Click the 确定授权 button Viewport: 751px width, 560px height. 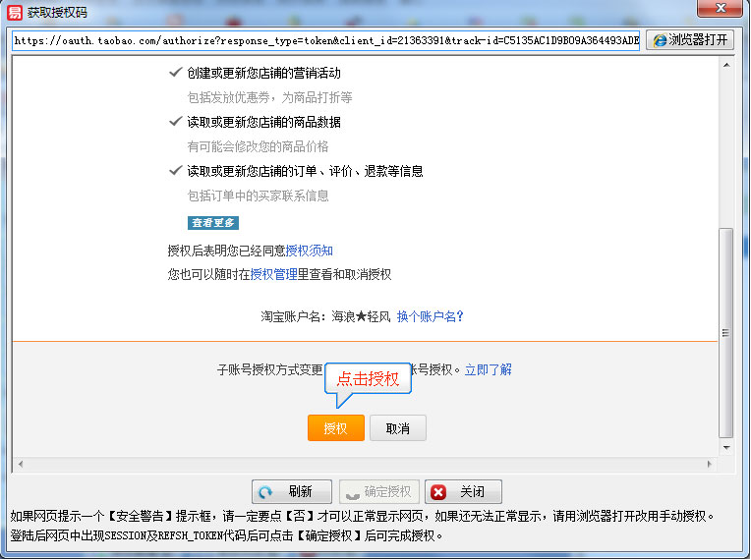pyautogui.click(x=379, y=492)
